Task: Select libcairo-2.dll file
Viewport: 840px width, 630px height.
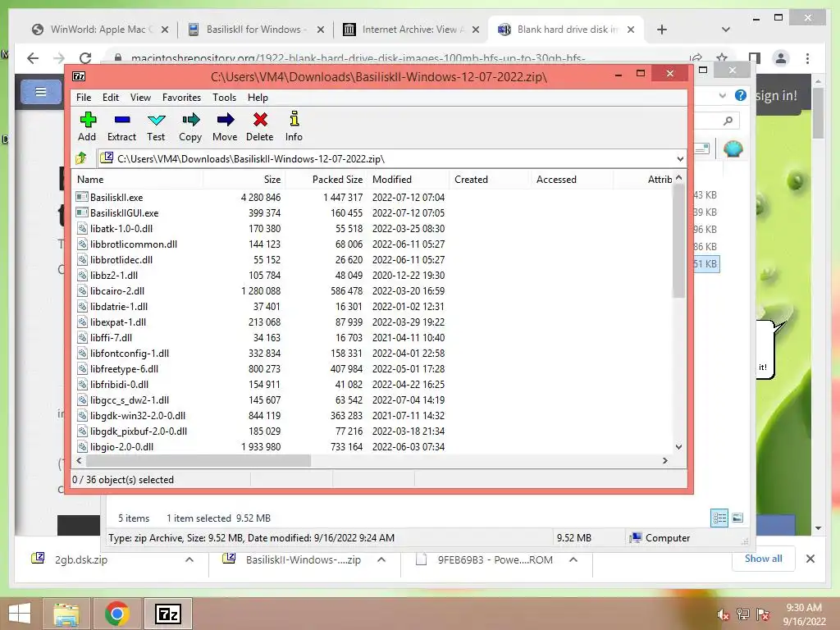Action: click(x=116, y=291)
